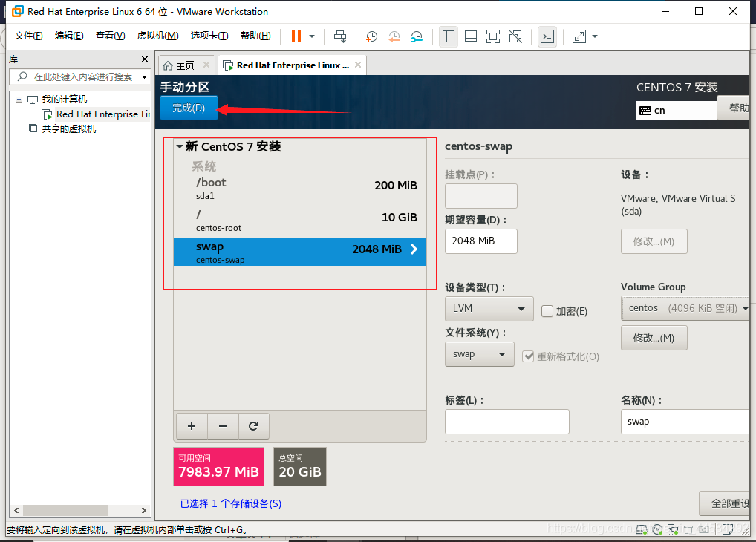This screenshot has height=542, width=756.
Task: Collapse the 新 CentOS 7 安装 section
Action: (x=180, y=146)
